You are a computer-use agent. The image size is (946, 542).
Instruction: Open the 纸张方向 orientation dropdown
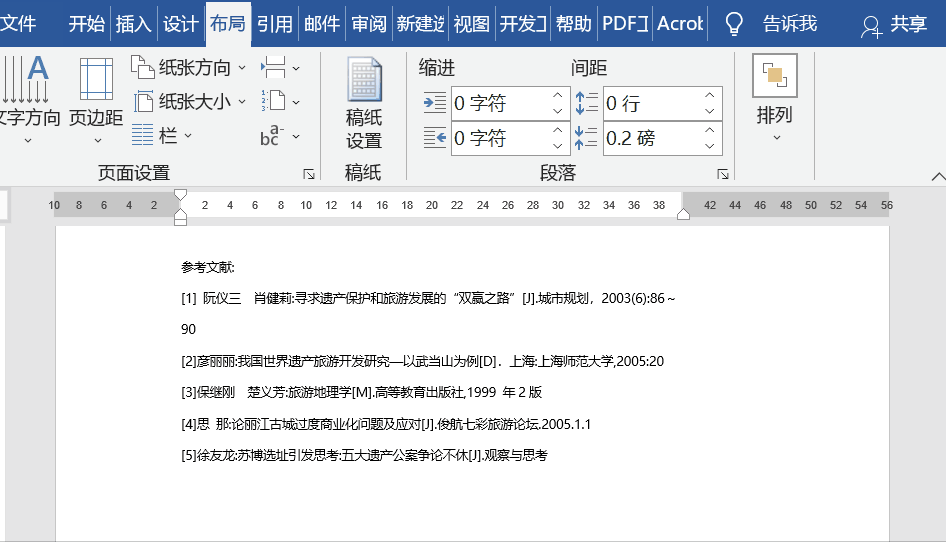point(188,68)
